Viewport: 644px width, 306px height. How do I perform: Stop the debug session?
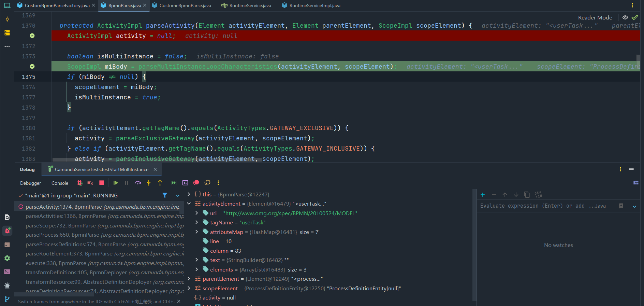102,183
